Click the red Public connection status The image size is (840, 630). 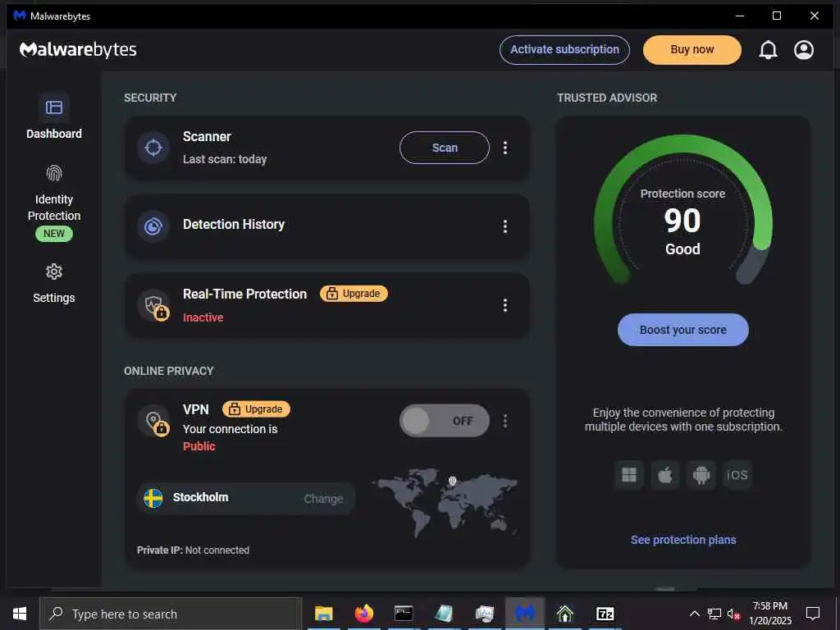tap(199, 446)
